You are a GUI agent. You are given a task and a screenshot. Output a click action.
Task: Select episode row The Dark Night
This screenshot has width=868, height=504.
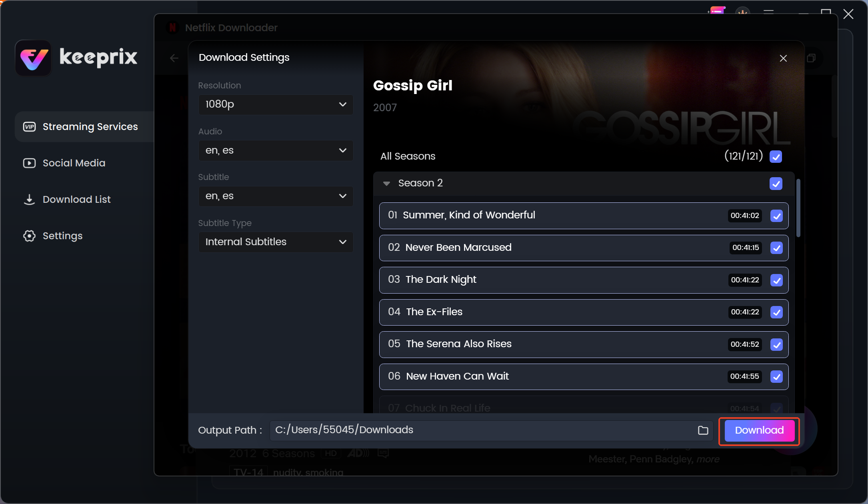point(584,280)
